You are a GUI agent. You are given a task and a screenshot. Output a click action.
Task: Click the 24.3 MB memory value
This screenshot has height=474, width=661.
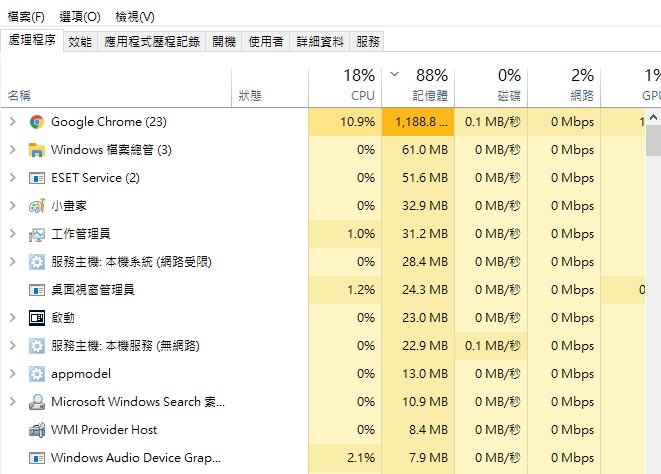[x=425, y=290]
